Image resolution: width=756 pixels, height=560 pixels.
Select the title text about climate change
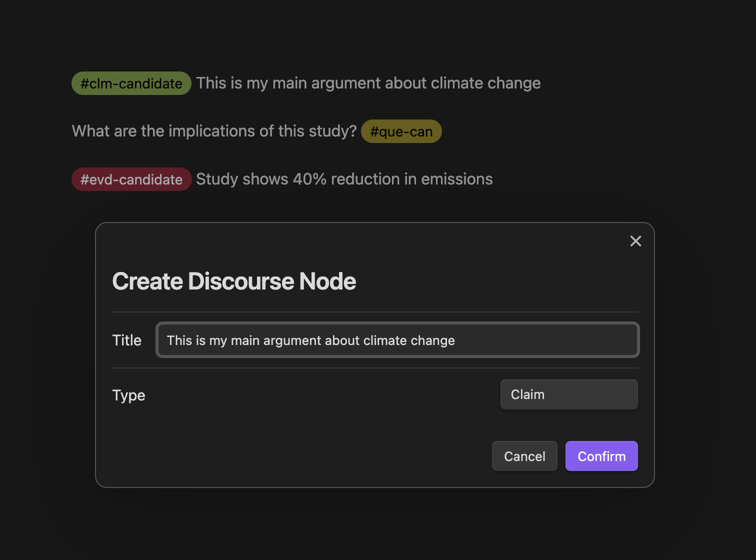[x=310, y=340]
